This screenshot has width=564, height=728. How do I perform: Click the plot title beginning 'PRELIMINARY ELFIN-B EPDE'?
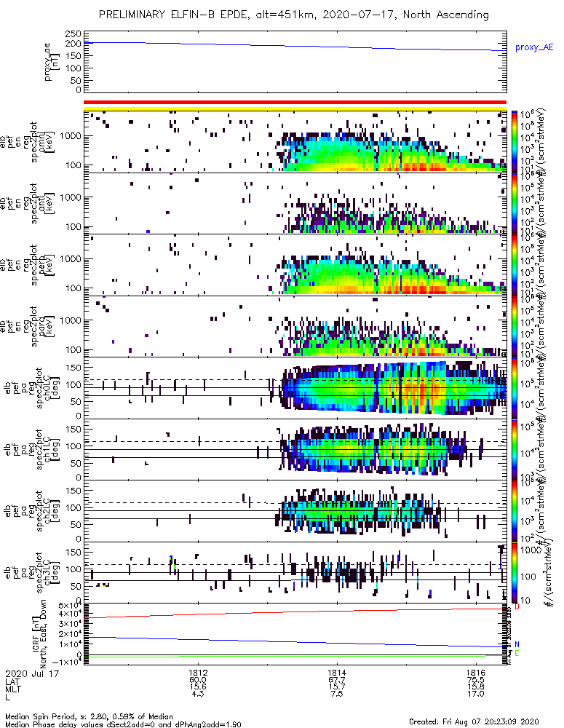pos(294,15)
